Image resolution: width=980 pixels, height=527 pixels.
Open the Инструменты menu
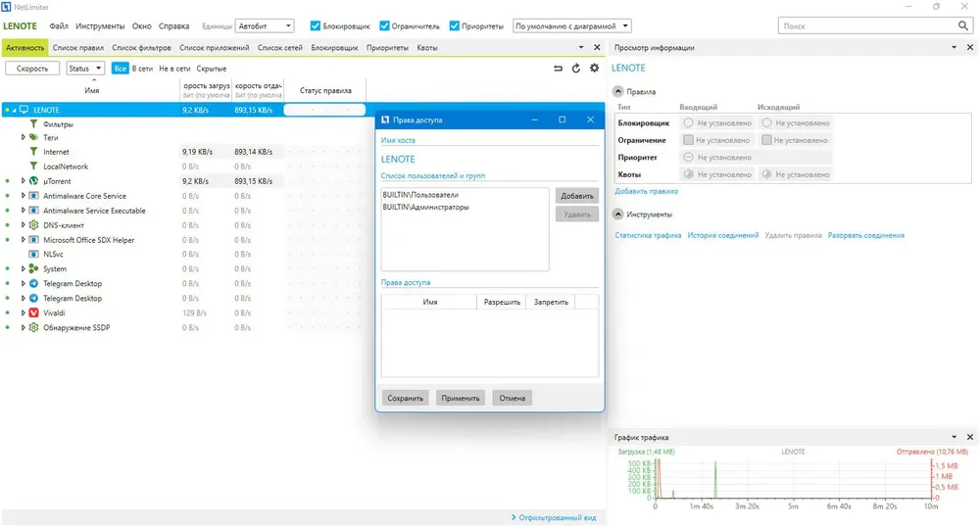coord(100,26)
